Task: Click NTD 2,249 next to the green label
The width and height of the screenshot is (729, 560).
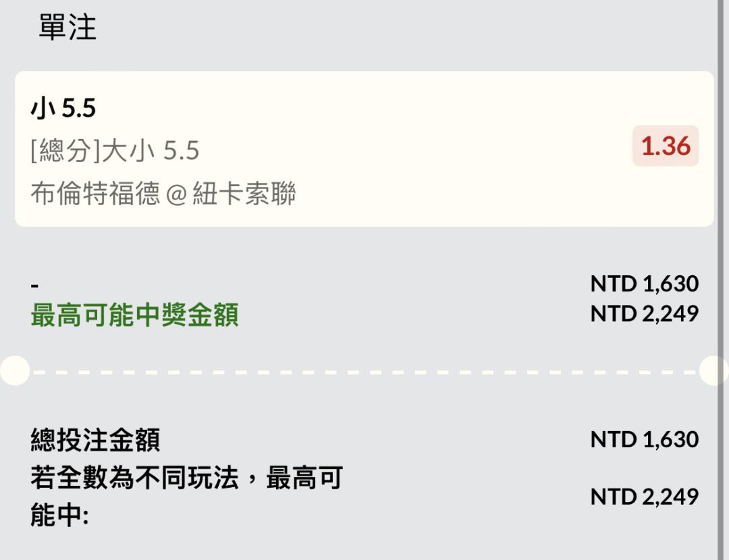Action: 644,314
